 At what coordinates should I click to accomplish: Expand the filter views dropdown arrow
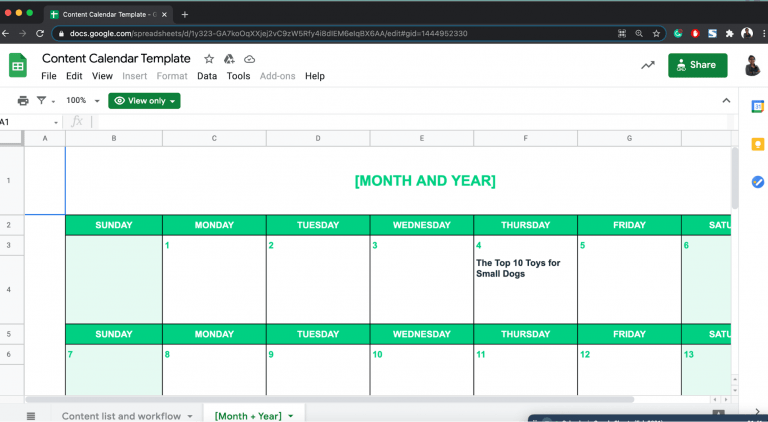click(53, 102)
